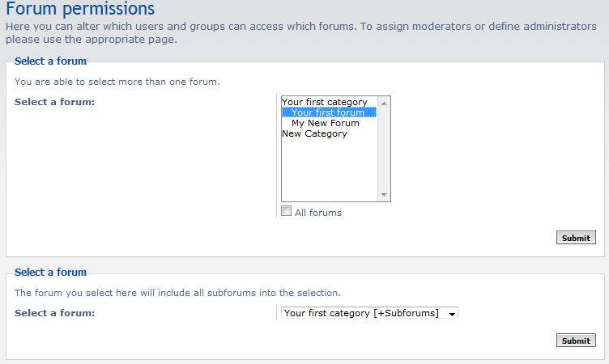Select "Your first category" in forum list
This screenshot has height=364, width=609.
[324, 102]
